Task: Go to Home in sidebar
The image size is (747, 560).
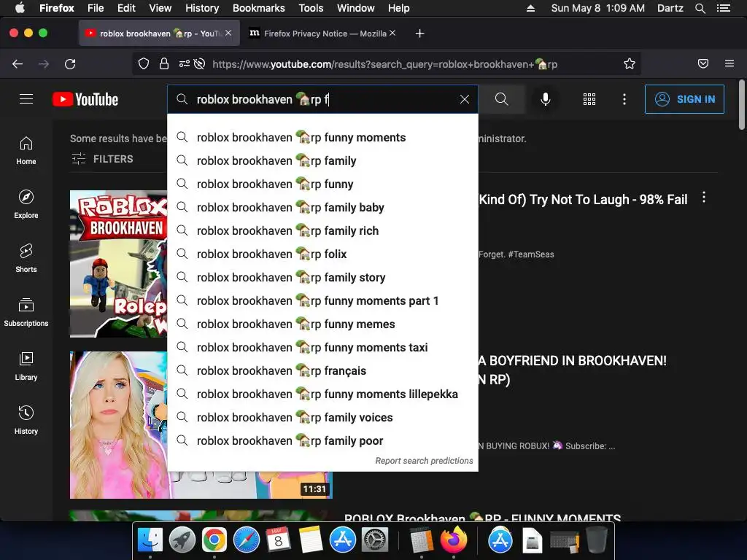Action: tap(26, 150)
